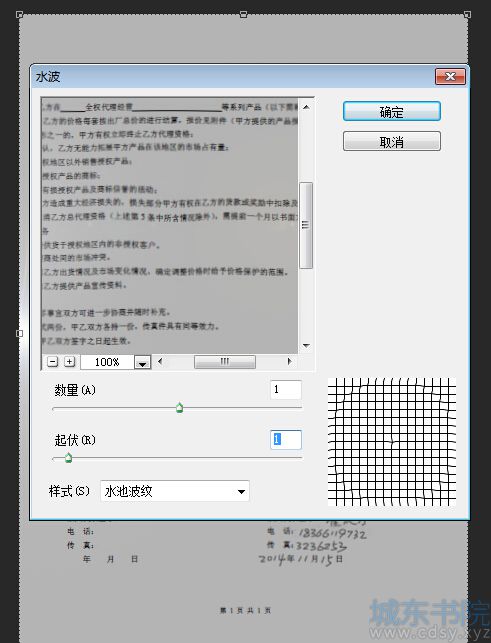Click the top-right transform handle
Screen dimensions: 491x643
467,14
